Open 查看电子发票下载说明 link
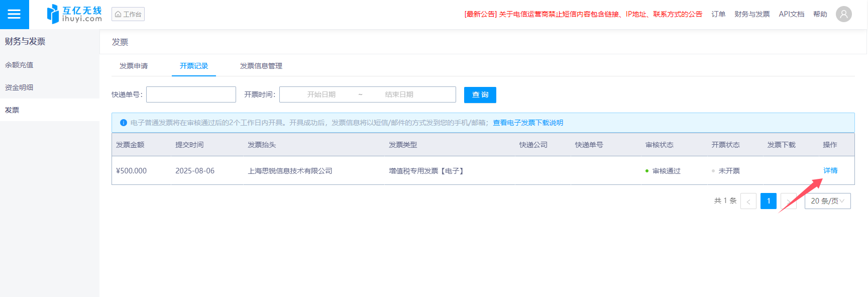The height and width of the screenshot is (297, 868). point(527,123)
